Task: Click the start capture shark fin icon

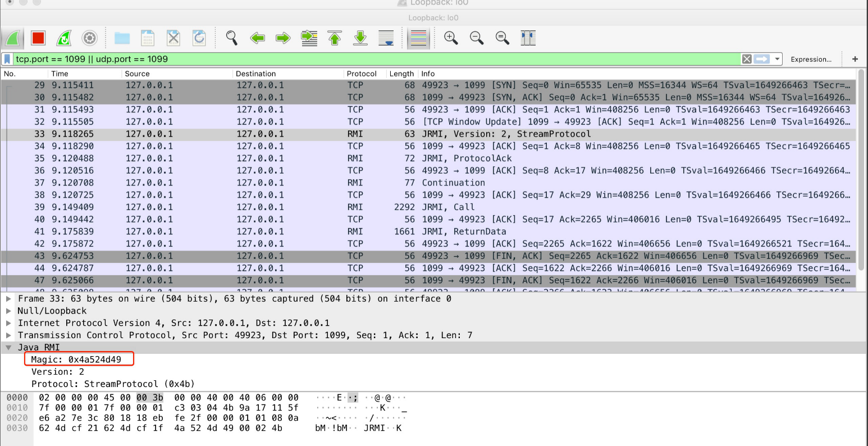Action: 13,38
